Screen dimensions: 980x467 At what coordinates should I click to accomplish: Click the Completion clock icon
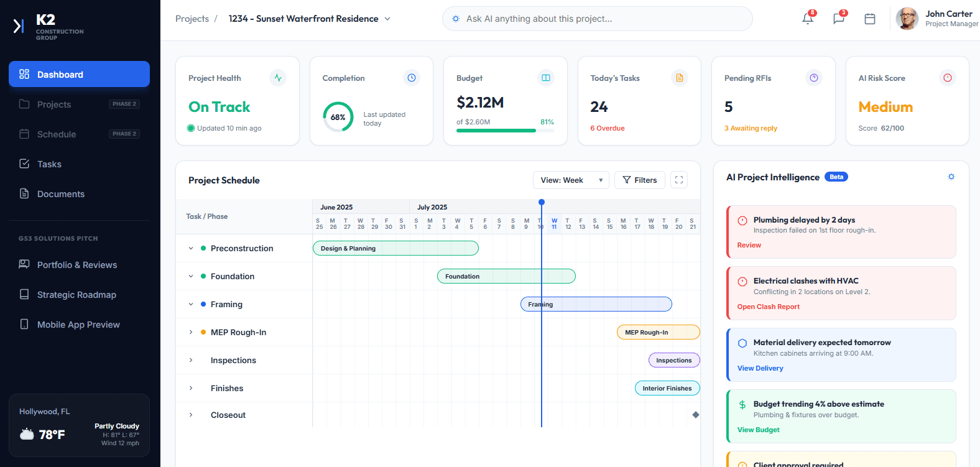[x=412, y=78]
